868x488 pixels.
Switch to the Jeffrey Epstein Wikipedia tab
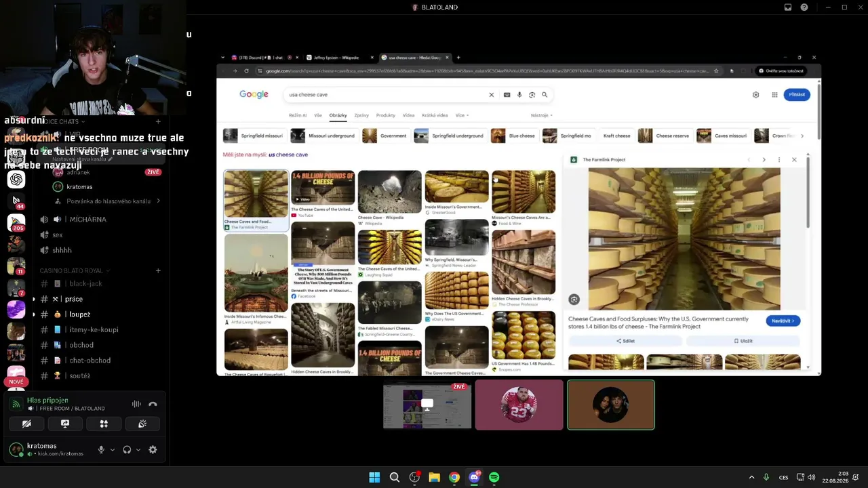pyautogui.click(x=339, y=58)
